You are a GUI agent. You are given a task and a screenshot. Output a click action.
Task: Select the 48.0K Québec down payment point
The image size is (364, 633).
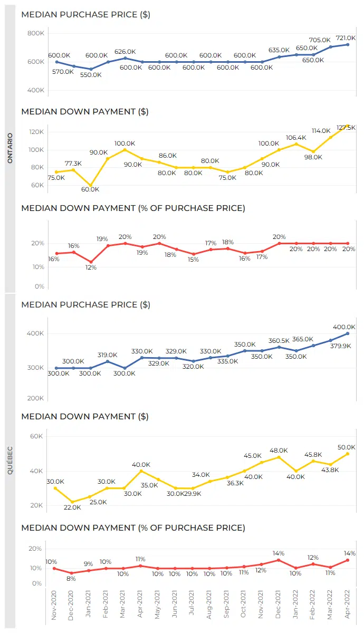point(279,457)
